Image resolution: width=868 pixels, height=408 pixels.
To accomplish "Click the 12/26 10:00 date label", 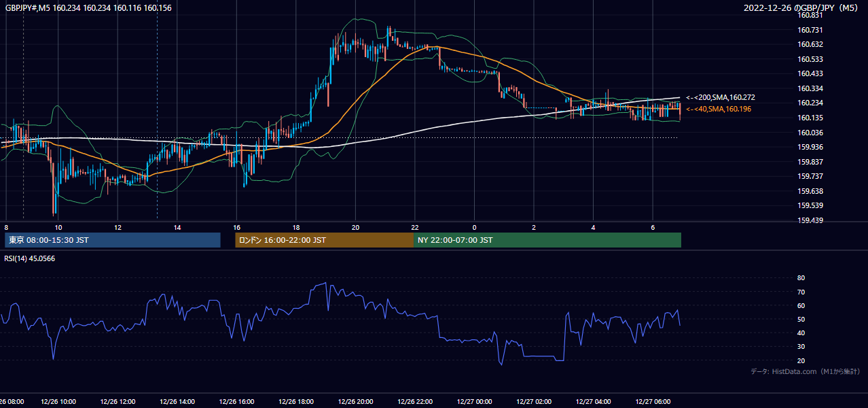I will 58,401.
